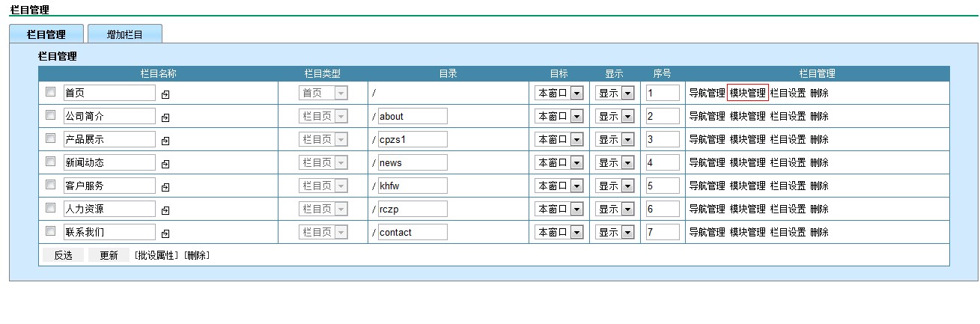Open 模块管理 for the 首页 row
The width and height of the screenshot is (980, 324).
[747, 94]
